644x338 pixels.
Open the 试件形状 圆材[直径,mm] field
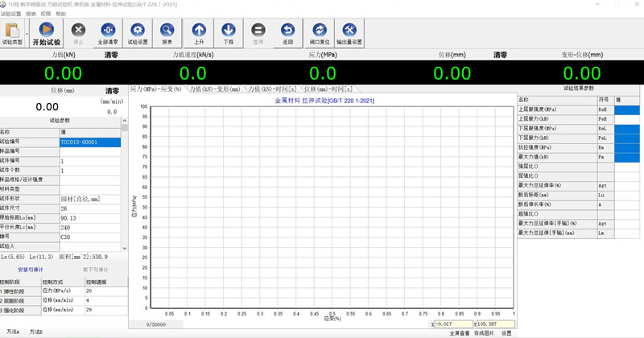(90, 200)
